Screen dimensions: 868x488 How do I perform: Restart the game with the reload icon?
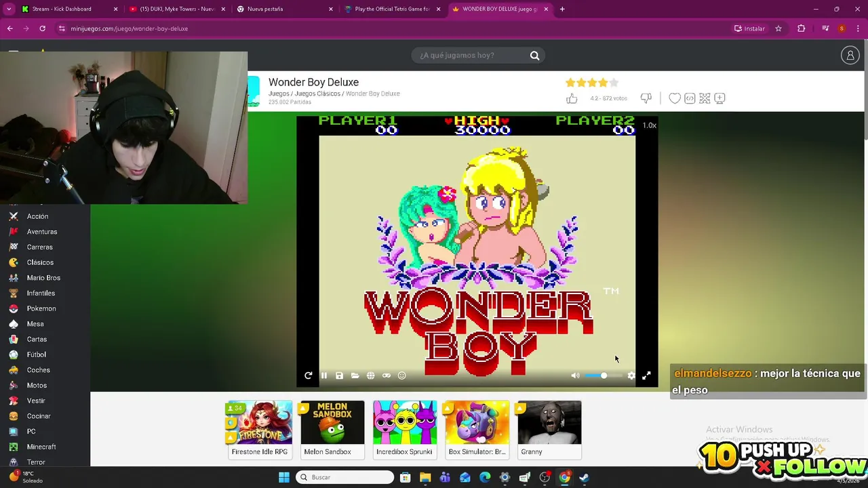coord(309,375)
